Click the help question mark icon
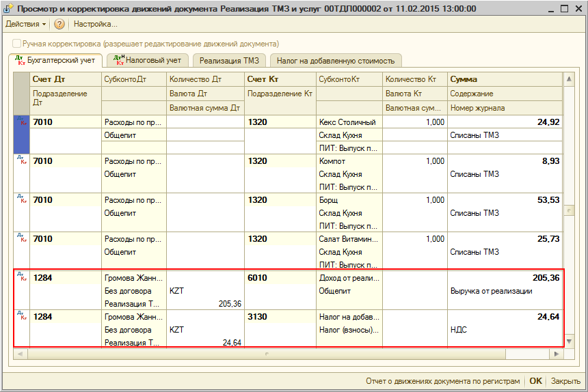 [x=59, y=24]
